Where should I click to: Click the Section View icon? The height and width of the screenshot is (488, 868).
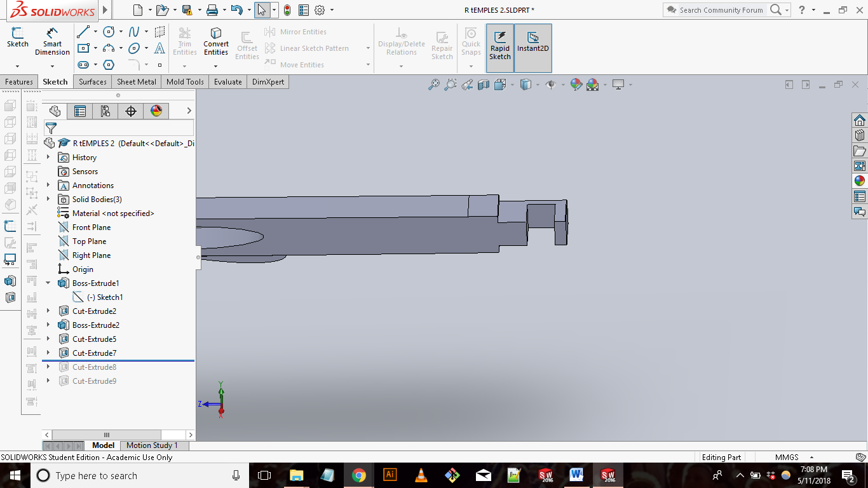click(484, 85)
